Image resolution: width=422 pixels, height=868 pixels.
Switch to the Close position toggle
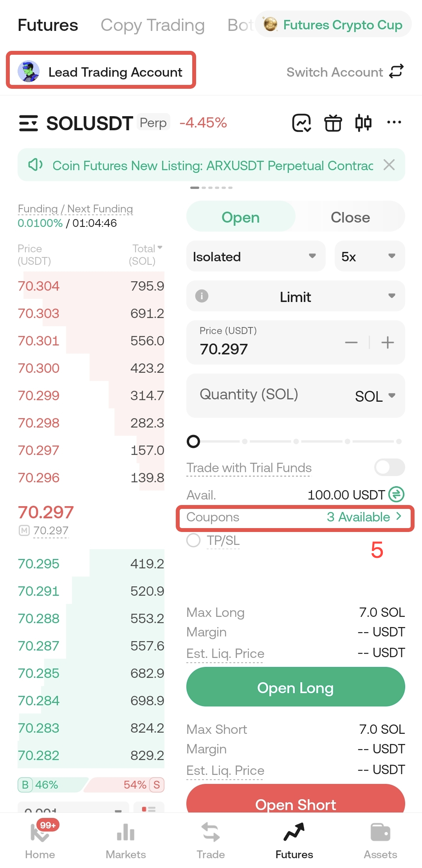click(350, 217)
